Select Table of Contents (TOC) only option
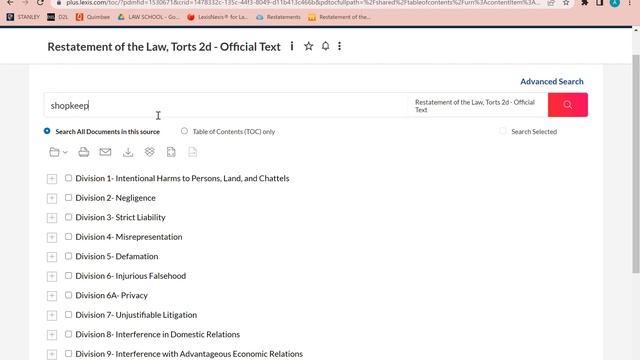640x360 pixels. click(x=184, y=131)
